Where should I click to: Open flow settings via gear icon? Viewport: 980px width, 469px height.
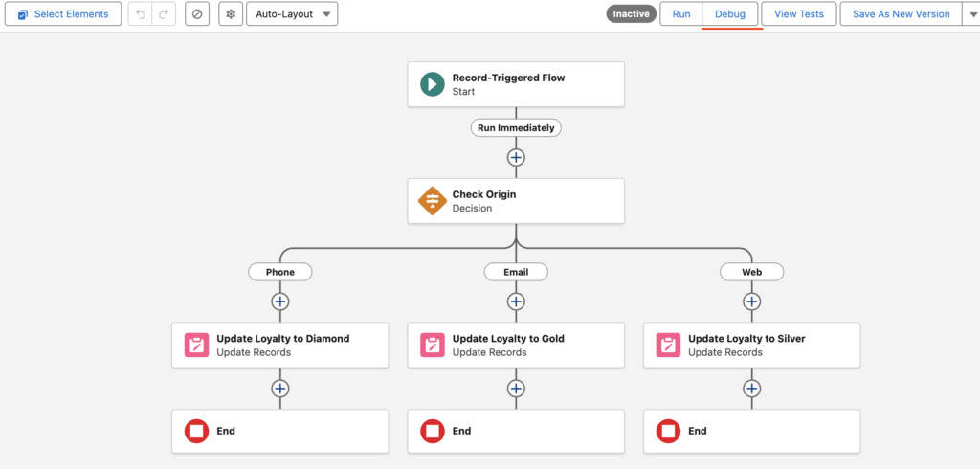click(x=231, y=13)
